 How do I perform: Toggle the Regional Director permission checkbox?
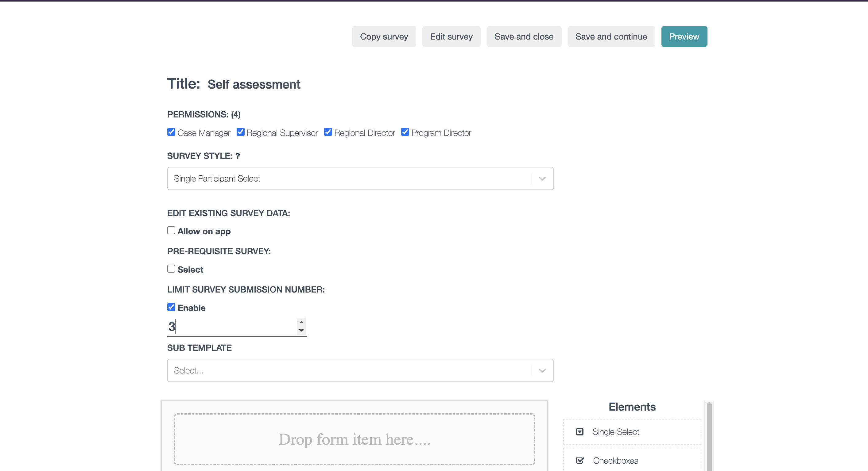[328, 132]
